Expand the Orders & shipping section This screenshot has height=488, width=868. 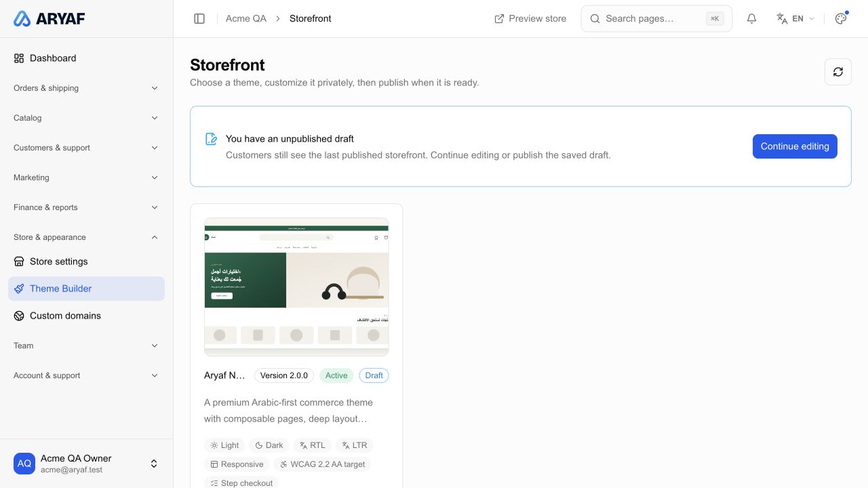click(x=86, y=88)
